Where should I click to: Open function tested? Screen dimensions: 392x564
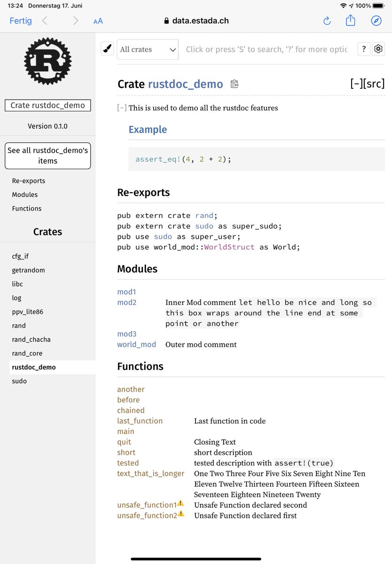(128, 463)
